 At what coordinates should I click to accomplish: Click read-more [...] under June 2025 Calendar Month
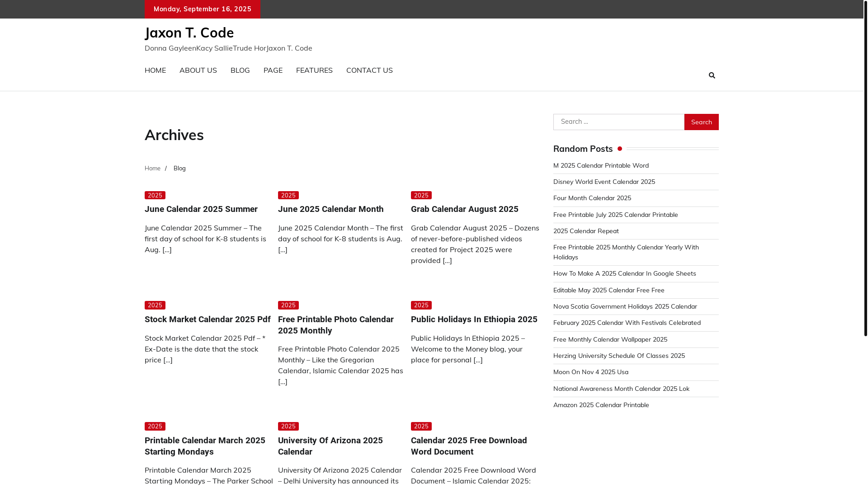click(x=283, y=249)
